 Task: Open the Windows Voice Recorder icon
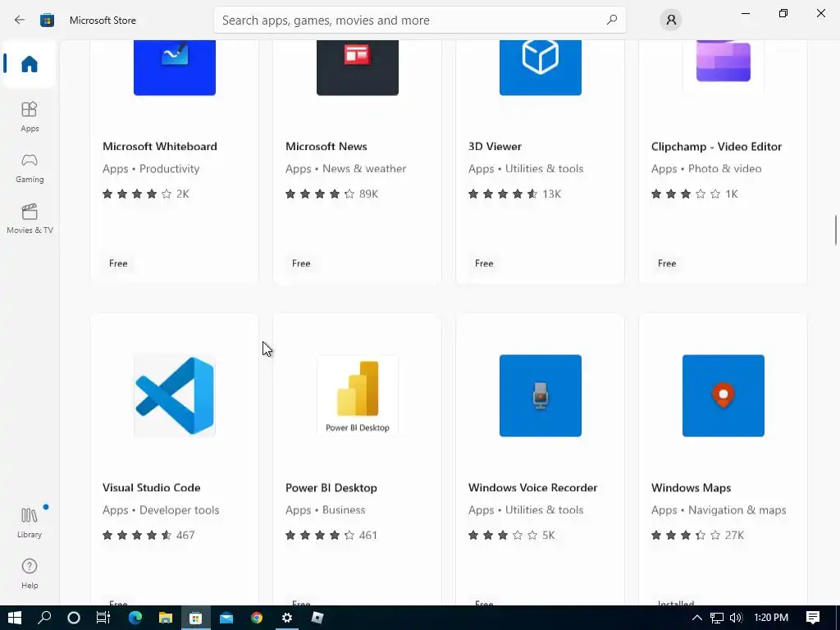pos(540,395)
